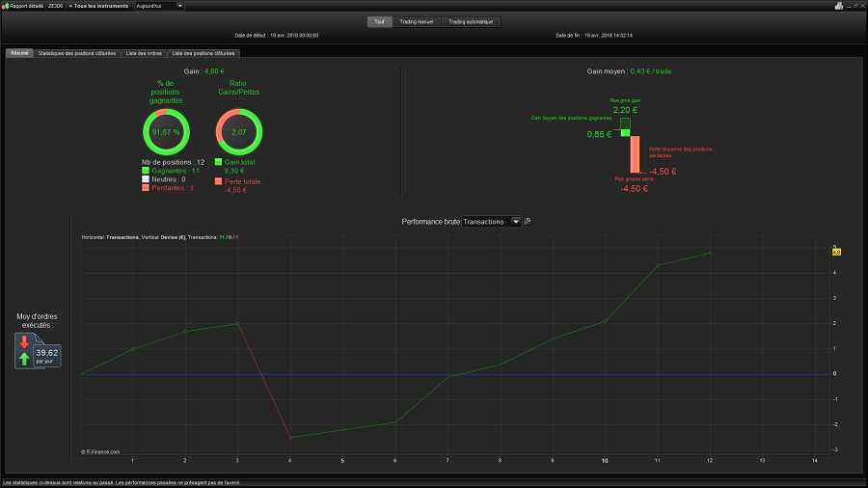Click the final data point at transaction 12
Screen dimensions: 868x488
[710, 253]
